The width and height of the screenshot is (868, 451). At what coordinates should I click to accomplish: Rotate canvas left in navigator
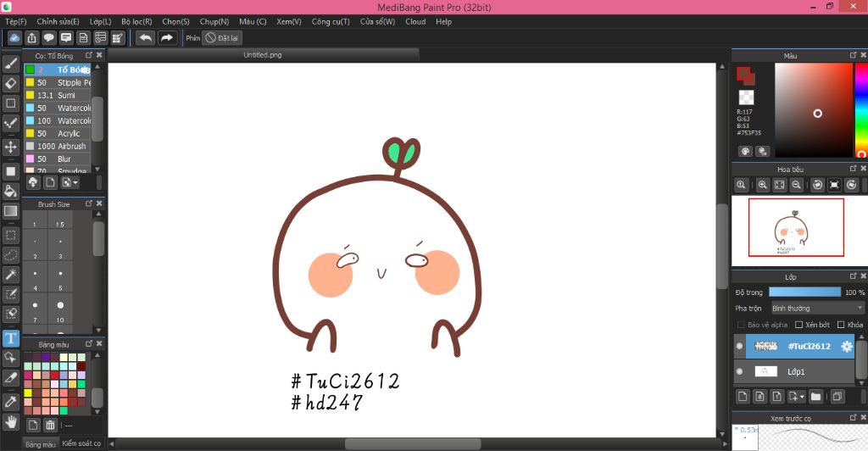coord(818,185)
